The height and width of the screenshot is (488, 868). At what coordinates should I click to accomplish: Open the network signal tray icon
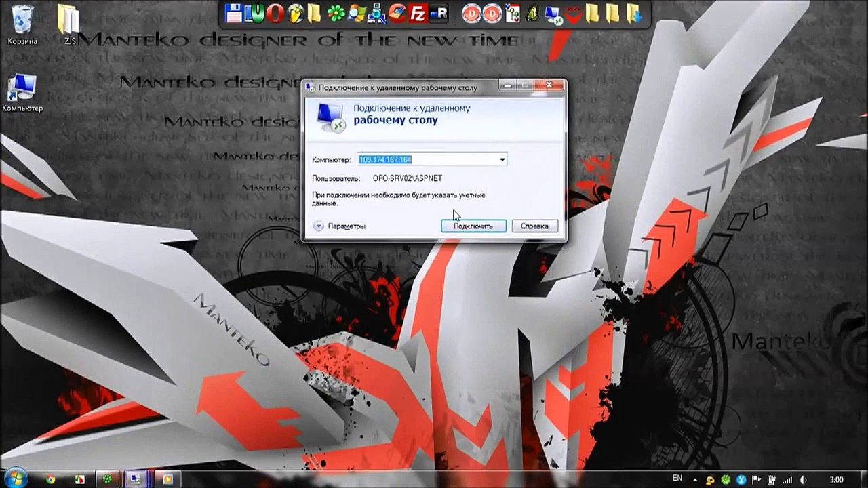[787, 480]
